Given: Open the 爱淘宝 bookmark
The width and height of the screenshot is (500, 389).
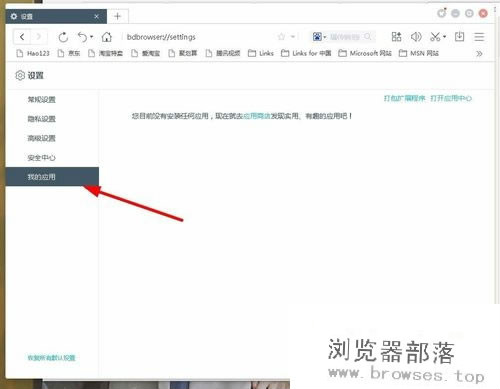Looking at the screenshot, I should point(145,53).
